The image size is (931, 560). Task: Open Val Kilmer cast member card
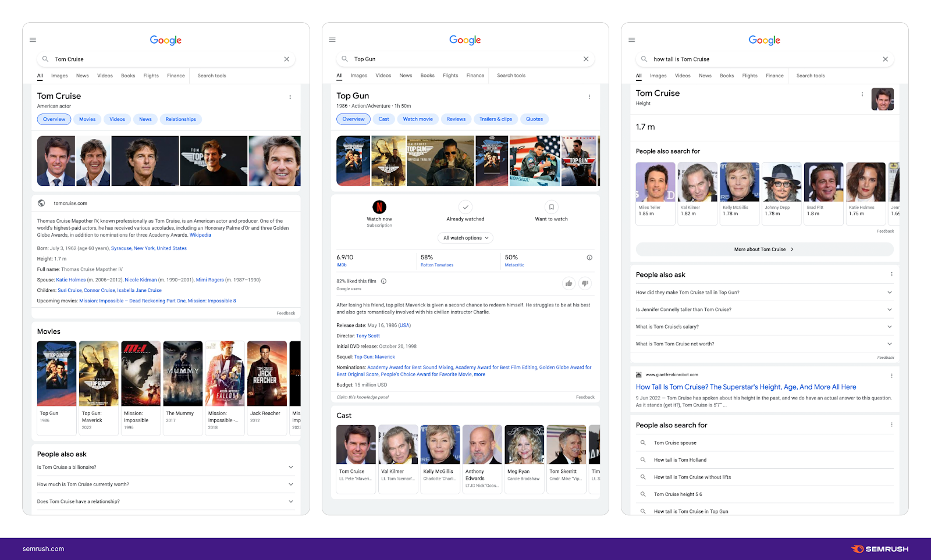(x=399, y=459)
